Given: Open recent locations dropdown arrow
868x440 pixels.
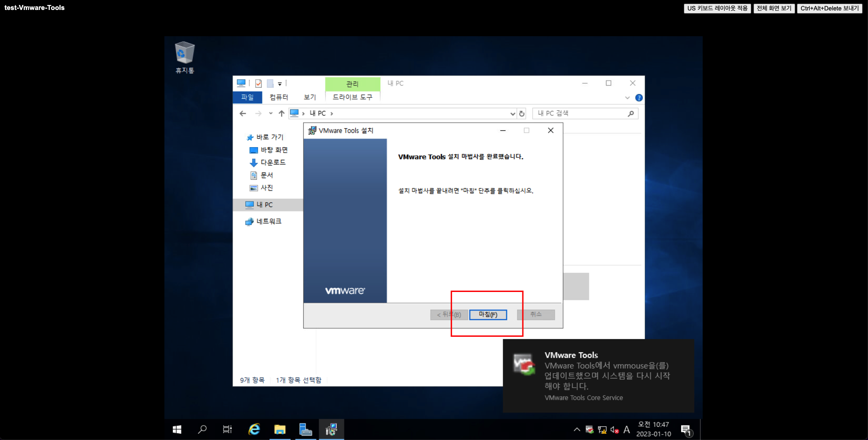Looking at the screenshot, I should tap(271, 114).
